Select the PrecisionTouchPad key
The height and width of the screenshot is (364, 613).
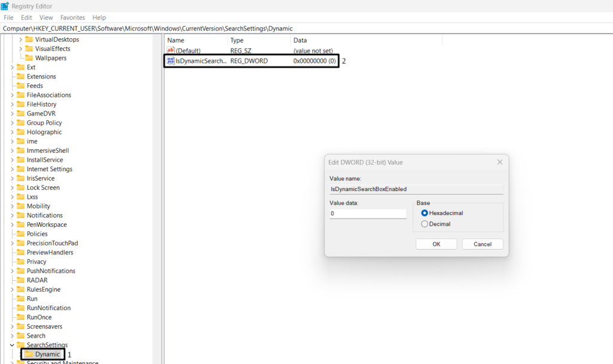53,243
